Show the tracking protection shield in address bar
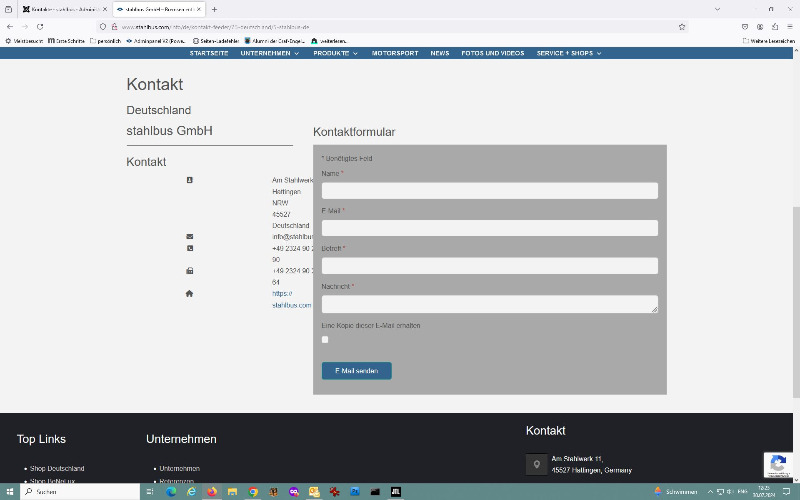 [x=103, y=27]
